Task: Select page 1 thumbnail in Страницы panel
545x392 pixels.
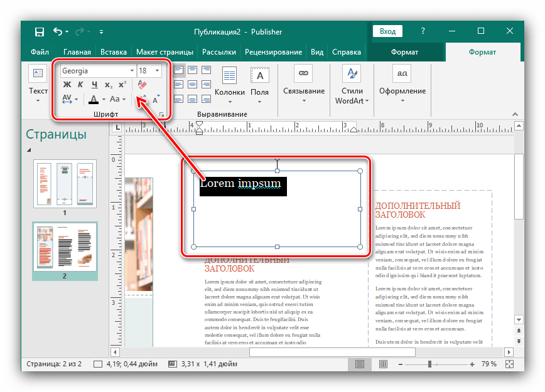Action: (x=65, y=183)
